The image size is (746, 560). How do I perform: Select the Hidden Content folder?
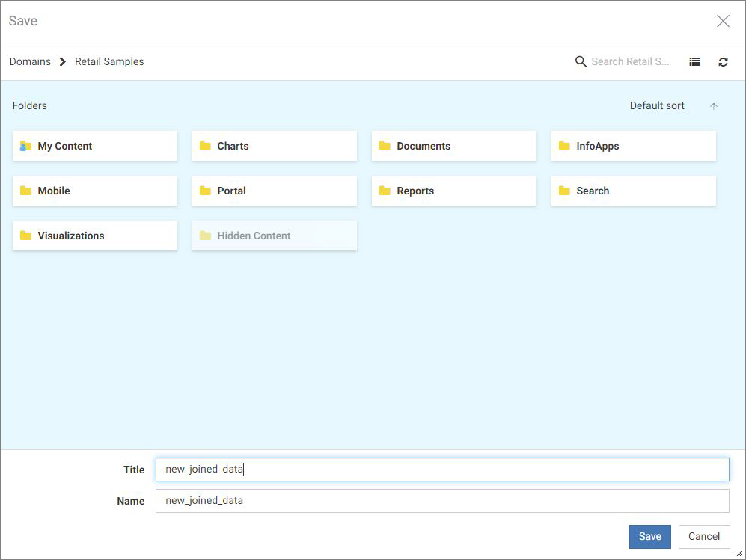click(275, 236)
